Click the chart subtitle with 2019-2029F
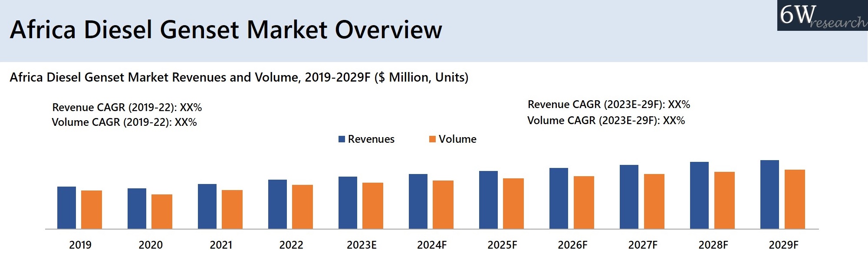This screenshot has height=266, width=868. pyautogui.click(x=239, y=77)
